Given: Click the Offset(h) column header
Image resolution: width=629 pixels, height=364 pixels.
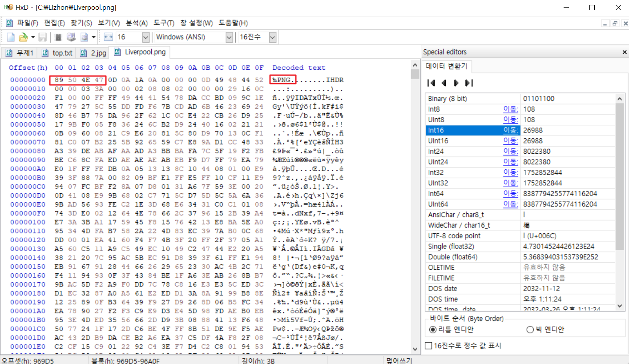Looking at the screenshot, I should pos(28,68).
